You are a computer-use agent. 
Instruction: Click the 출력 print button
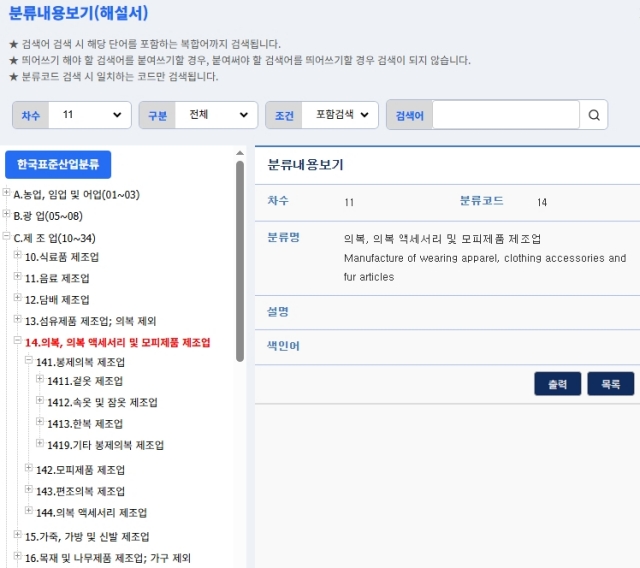click(x=558, y=384)
